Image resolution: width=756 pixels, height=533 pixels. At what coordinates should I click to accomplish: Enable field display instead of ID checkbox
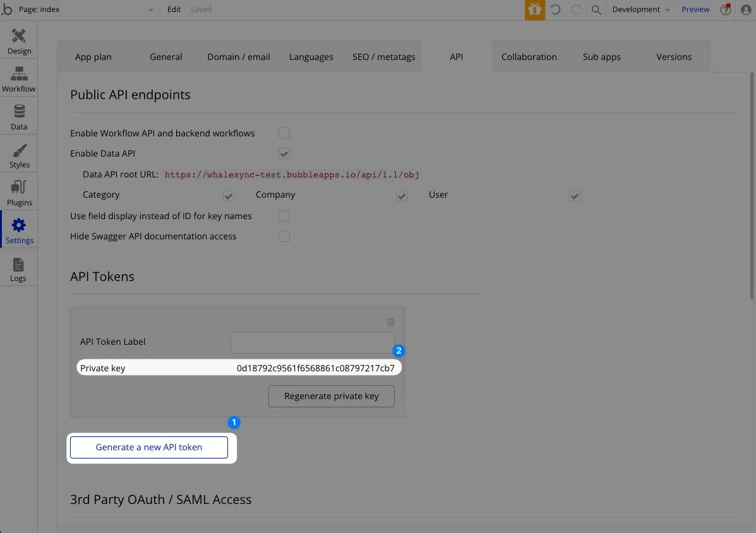(x=284, y=216)
